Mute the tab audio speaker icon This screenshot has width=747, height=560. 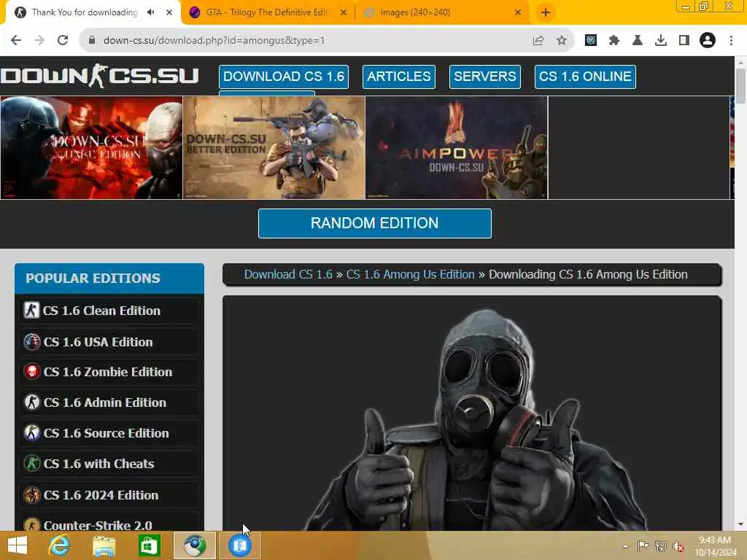(x=151, y=12)
